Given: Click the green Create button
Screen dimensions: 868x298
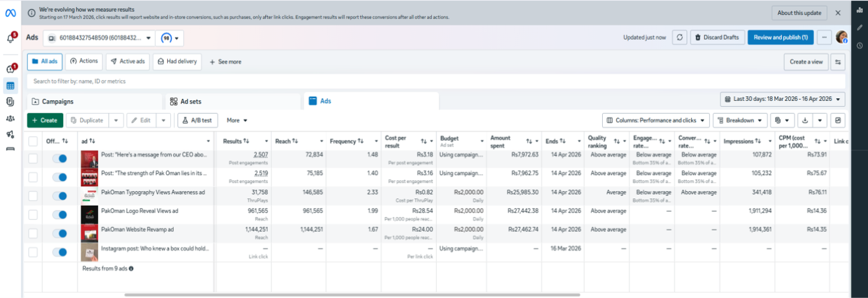Looking at the screenshot, I should tap(45, 120).
